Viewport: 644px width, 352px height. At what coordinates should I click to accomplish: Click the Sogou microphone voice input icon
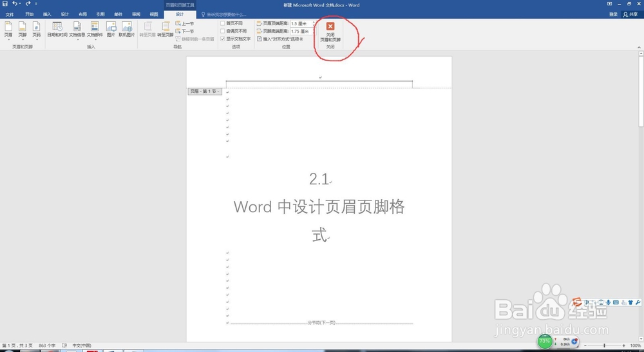(609, 302)
